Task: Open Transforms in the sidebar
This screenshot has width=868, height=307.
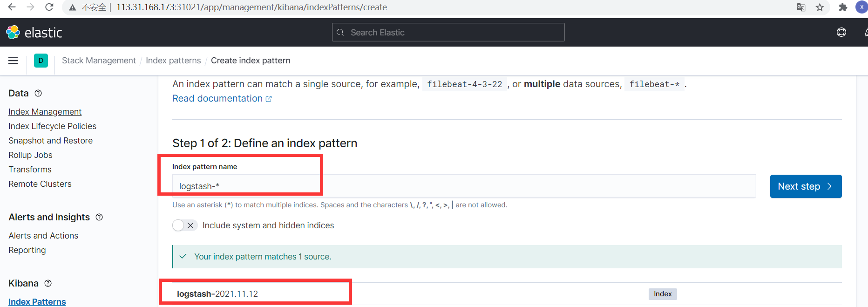Action: point(30,170)
